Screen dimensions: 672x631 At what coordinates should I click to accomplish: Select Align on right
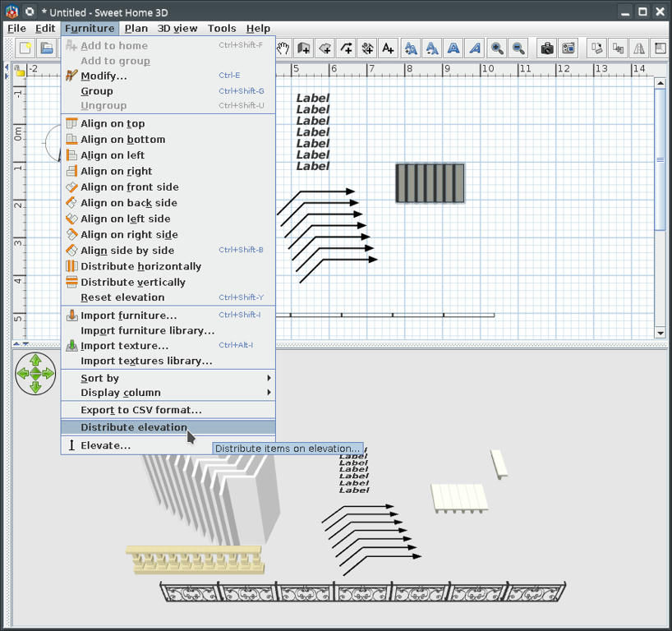168,171
